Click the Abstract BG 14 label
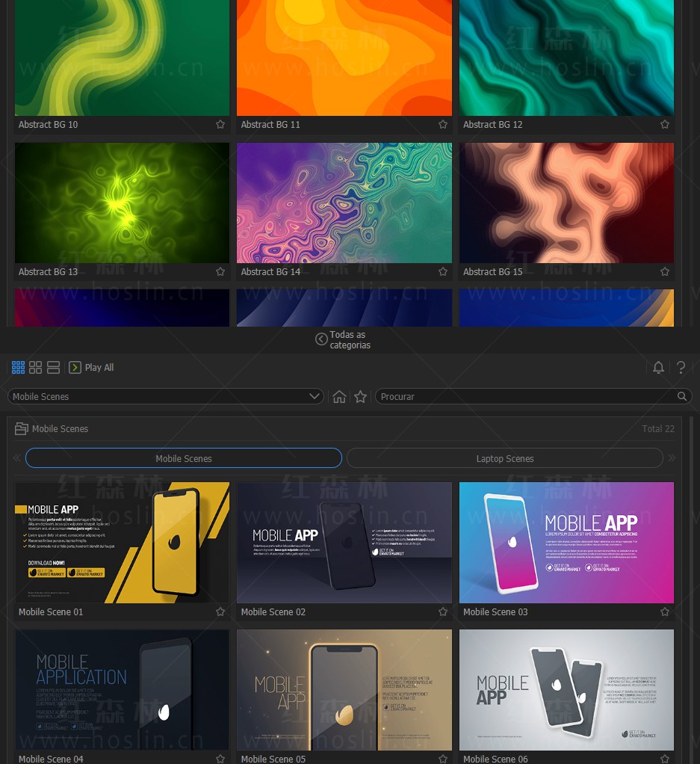The height and width of the screenshot is (764, 700). pos(270,272)
